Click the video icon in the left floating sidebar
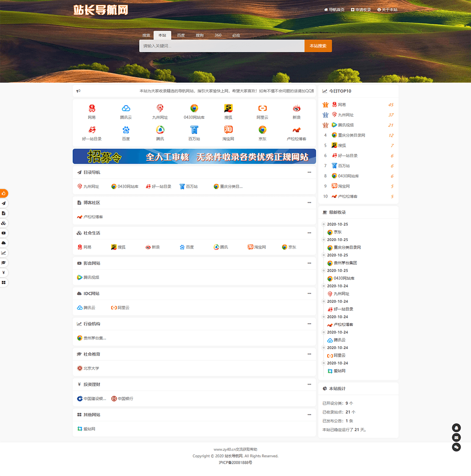This screenshot has width=471, height=476. pyautogui.click(x=4, y=233)
